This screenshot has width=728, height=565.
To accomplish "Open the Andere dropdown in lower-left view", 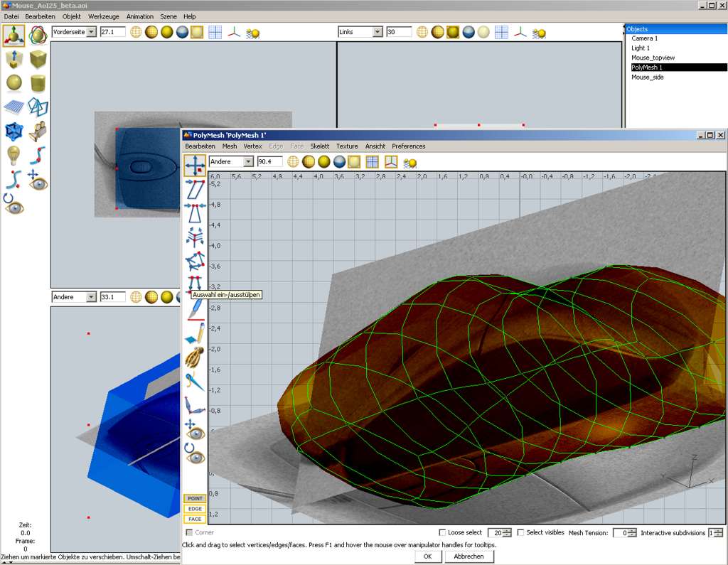I will [x=92, y=296].
